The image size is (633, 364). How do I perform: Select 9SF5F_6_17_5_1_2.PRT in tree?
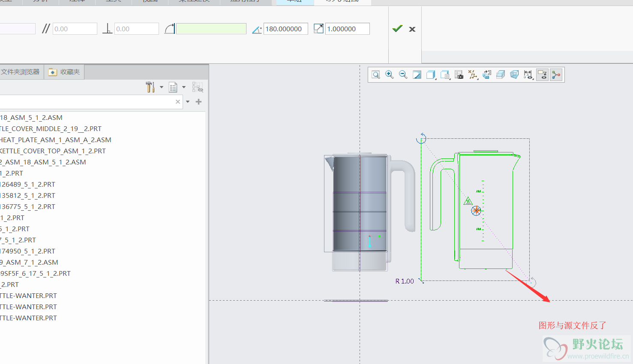coord(35,273)
